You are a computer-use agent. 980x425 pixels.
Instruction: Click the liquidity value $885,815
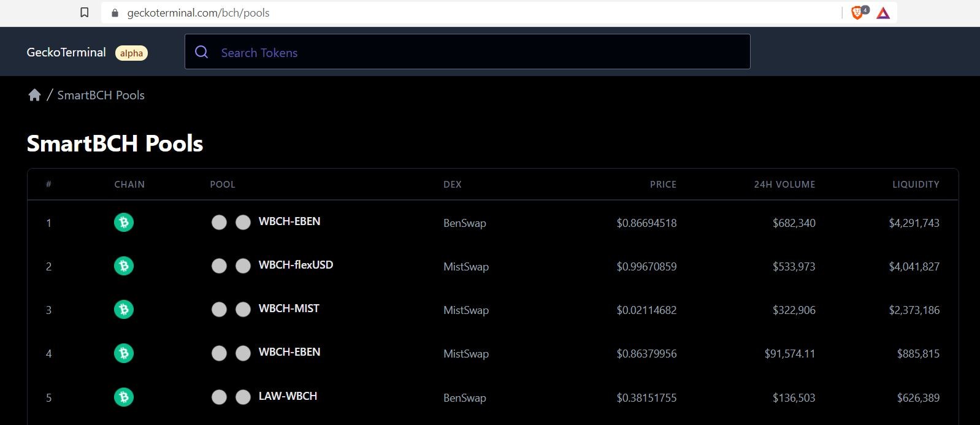point(918,354)
